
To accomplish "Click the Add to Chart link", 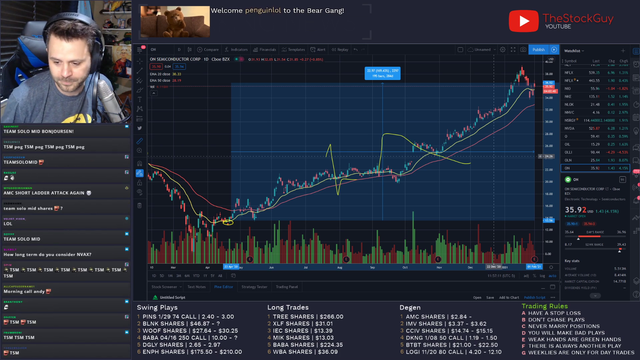I will point(509,298).
